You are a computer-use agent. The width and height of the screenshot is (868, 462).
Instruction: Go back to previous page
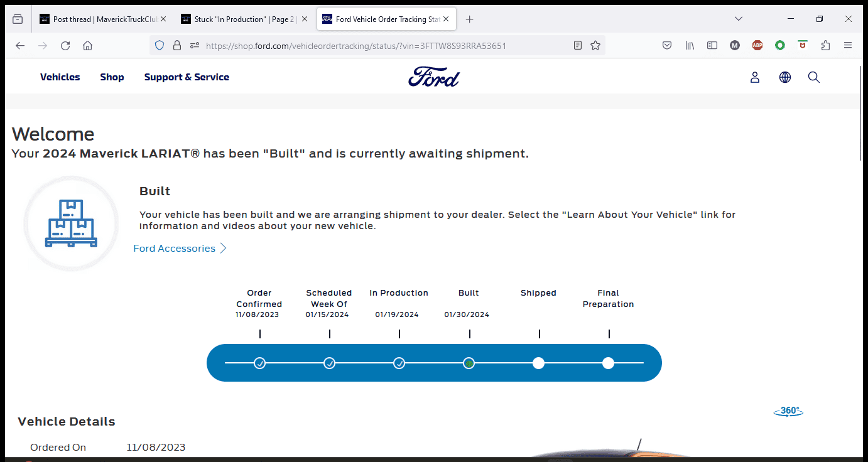click(x=20, y=46)
